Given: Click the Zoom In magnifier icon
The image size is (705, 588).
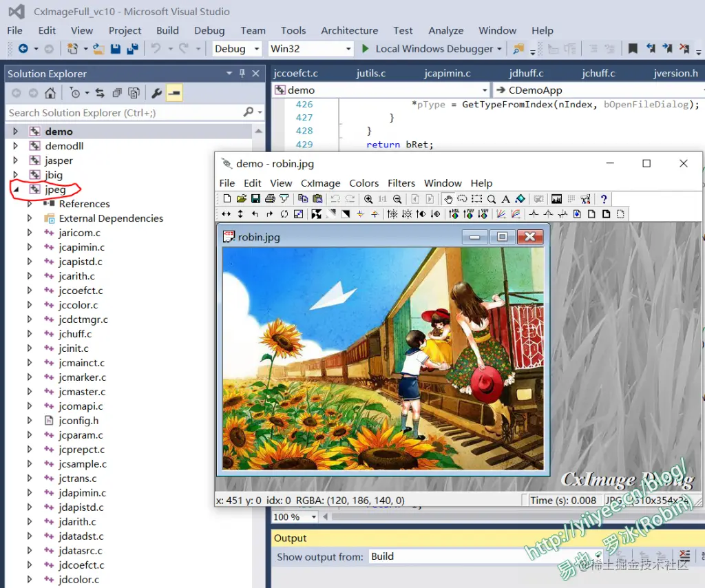Looking at the screenshot, I should (368, 199).
